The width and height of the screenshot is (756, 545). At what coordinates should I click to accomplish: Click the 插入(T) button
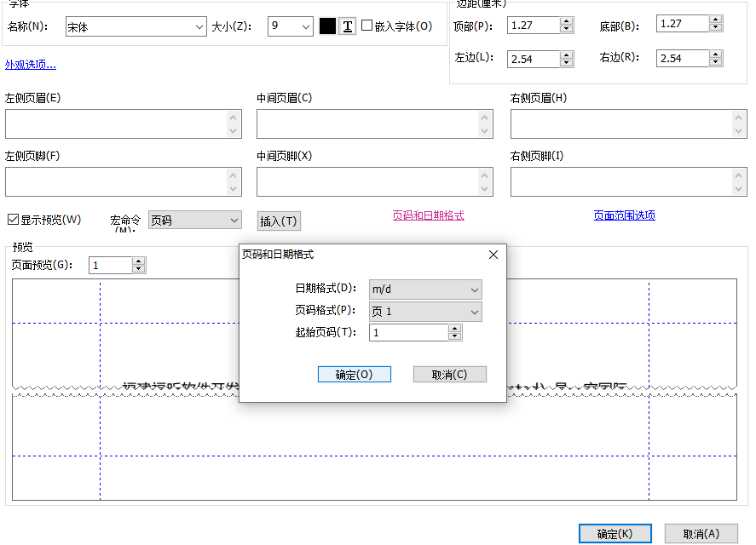pyautogui.click(x=278, y=221)
